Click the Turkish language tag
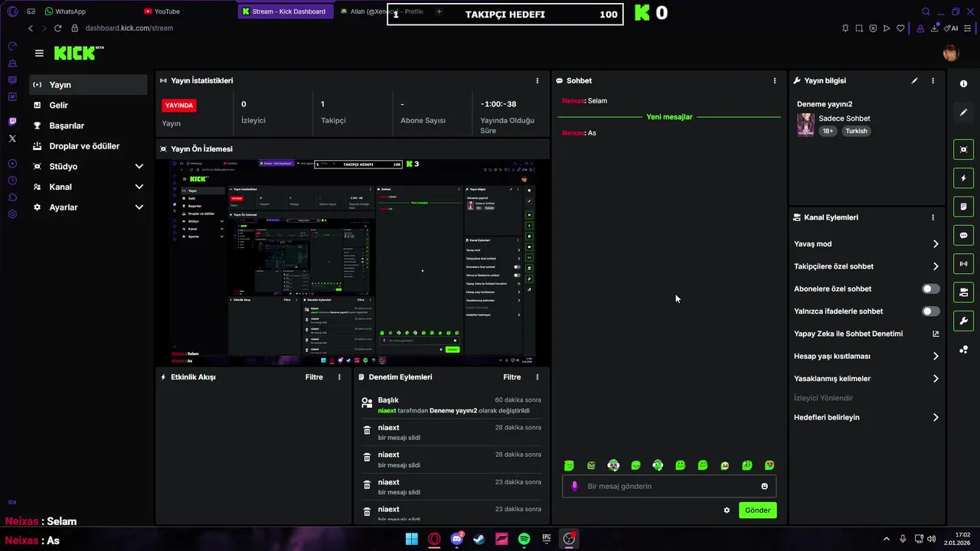This screenshot has width=980, height=551. [x=856, y=131]
